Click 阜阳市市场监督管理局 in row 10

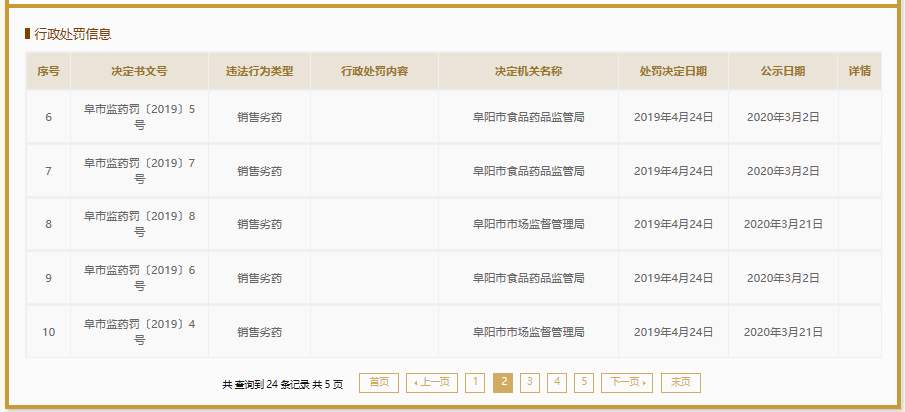[x=528, y=332]
